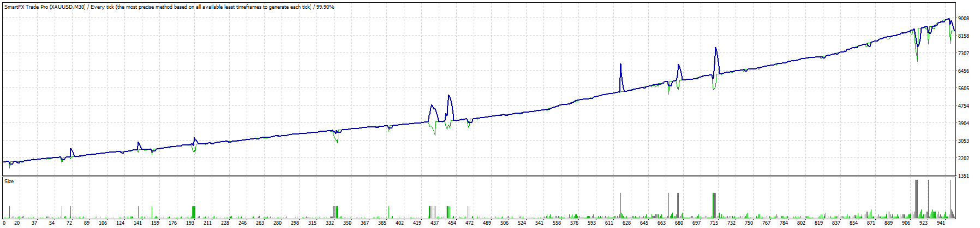The width and height of the screenshot is (980, 228).
Task: Click the 99.90% modelling quality value
Action: [324, 7]
